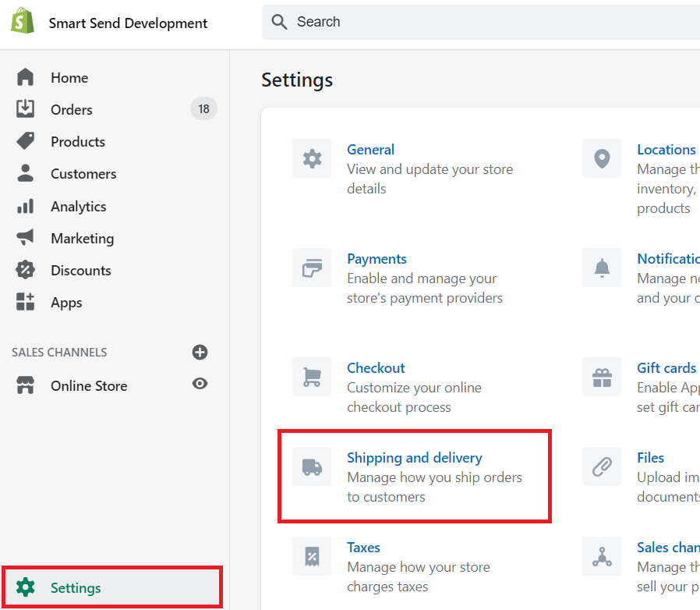Open General store settings

[x=370, y=150]
